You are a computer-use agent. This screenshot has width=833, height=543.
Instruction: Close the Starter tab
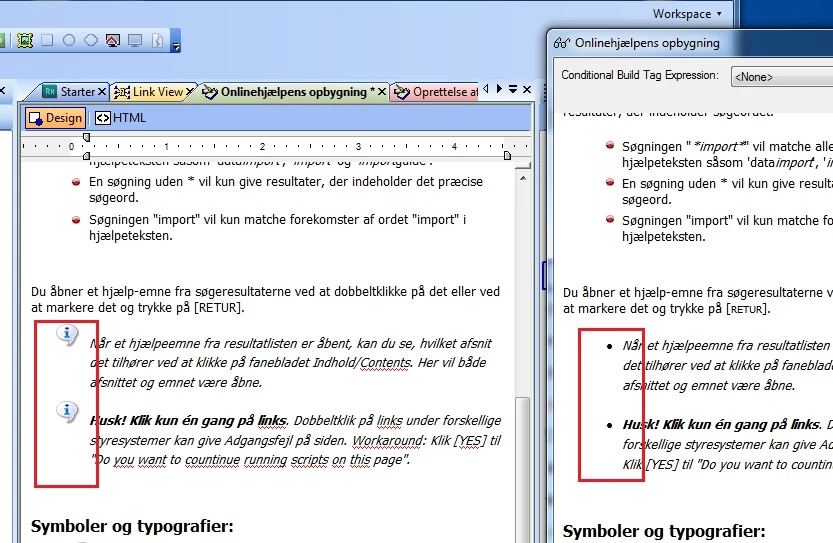click(102, 92)
